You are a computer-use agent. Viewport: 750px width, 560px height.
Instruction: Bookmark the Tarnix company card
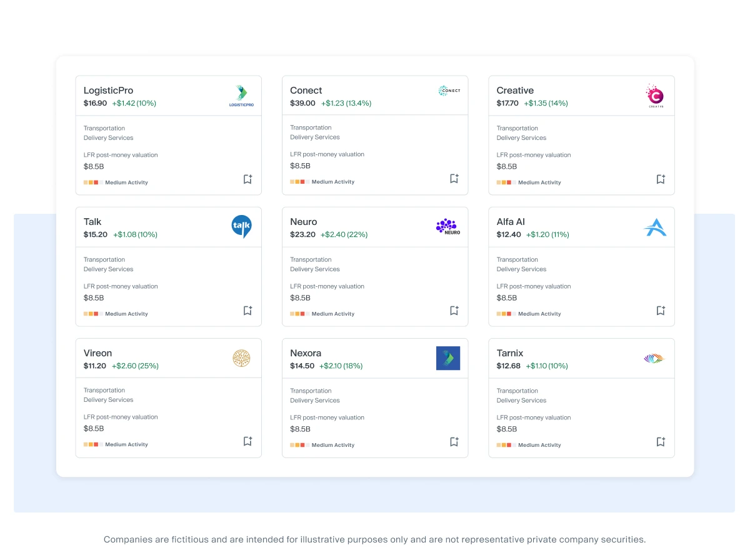coord(661,442)
